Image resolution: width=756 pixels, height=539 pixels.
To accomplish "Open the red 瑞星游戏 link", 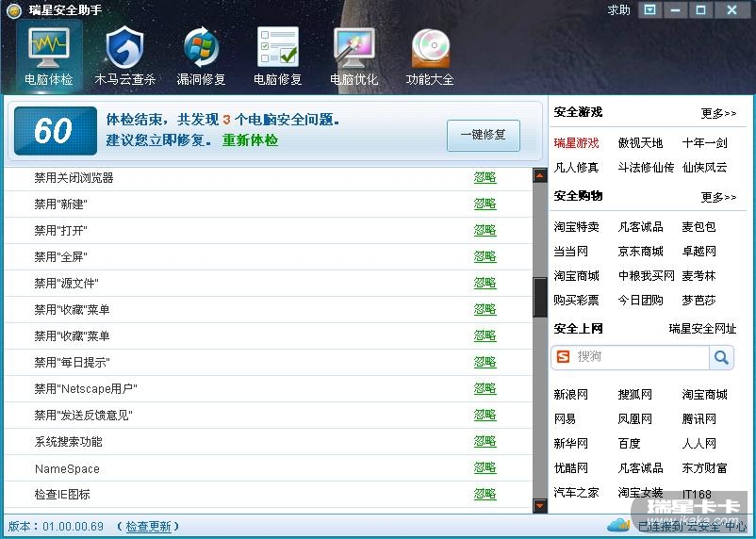I will tap(576, 143).
